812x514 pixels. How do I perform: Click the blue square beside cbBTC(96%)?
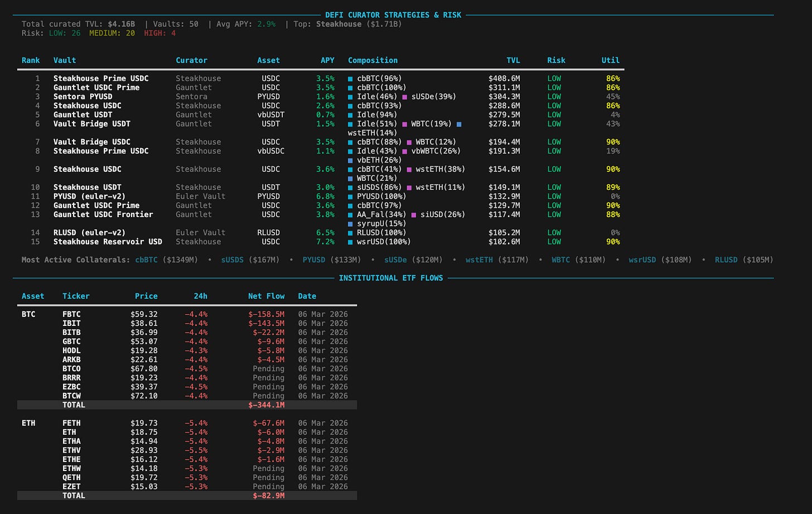tap(350, 79)
